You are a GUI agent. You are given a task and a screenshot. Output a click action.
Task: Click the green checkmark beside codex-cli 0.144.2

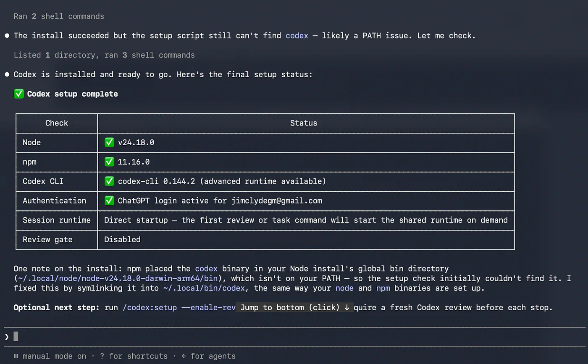(x=109, y=181)
